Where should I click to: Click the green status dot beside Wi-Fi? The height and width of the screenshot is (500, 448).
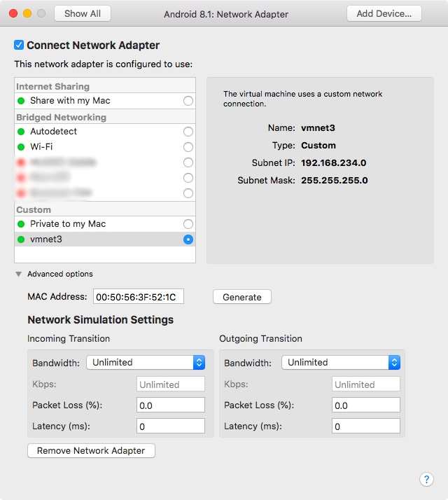[x=22, y=147]
